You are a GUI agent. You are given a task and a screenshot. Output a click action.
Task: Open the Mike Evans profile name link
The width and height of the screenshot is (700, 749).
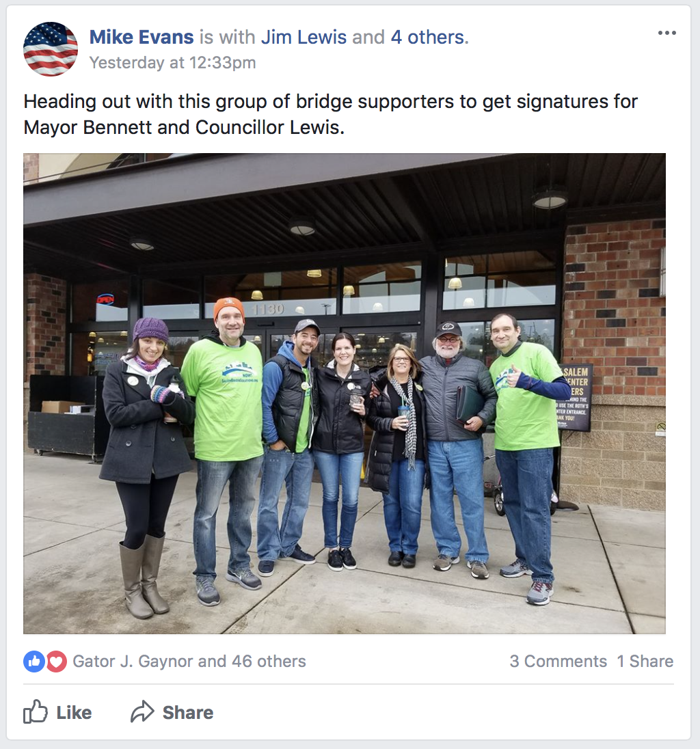142,38
